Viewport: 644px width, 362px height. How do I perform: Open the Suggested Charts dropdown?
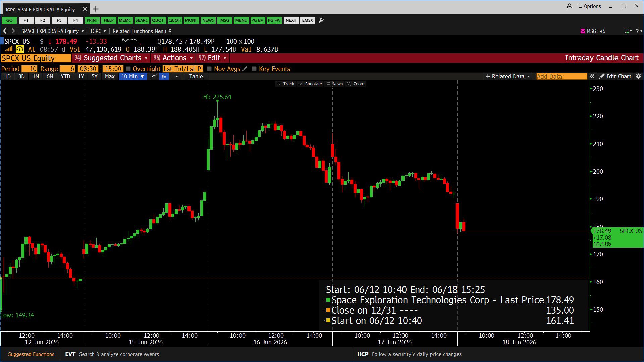pos(111,58)
